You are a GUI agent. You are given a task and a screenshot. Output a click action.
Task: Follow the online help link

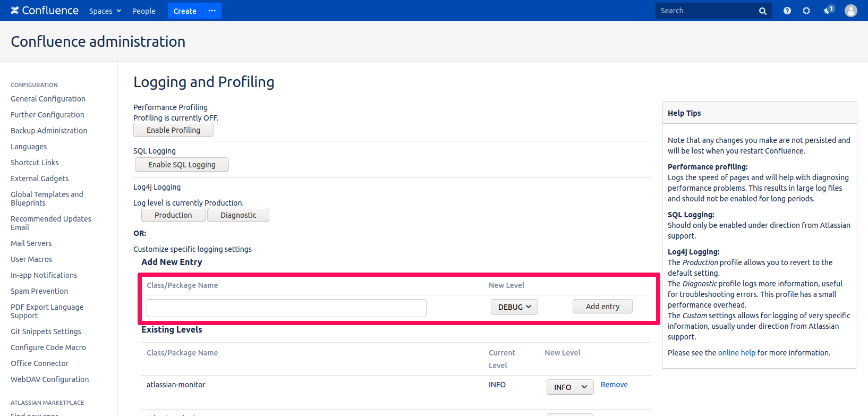click(736, 353)
